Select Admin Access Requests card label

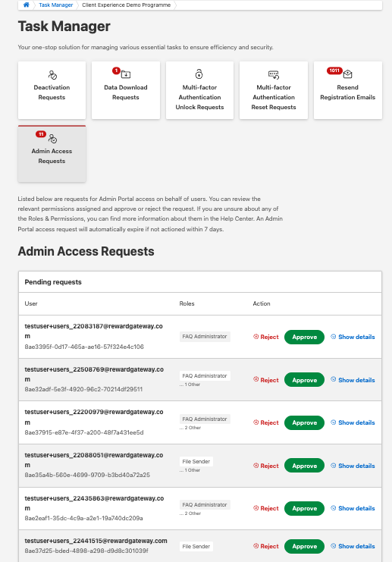pos(52,156)
